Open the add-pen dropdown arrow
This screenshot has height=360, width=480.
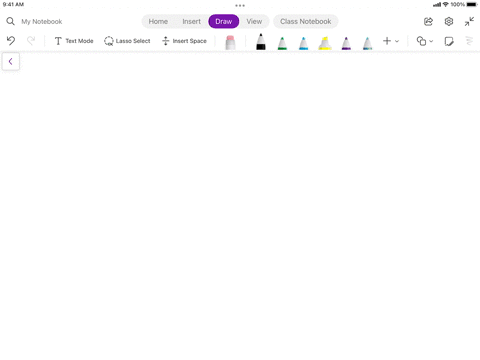[x=397, y=41]
